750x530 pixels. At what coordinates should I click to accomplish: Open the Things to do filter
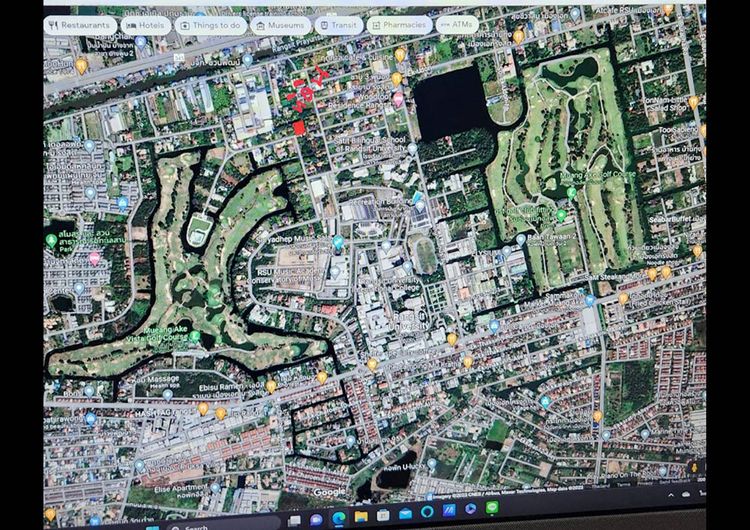[x=210, y=25]
